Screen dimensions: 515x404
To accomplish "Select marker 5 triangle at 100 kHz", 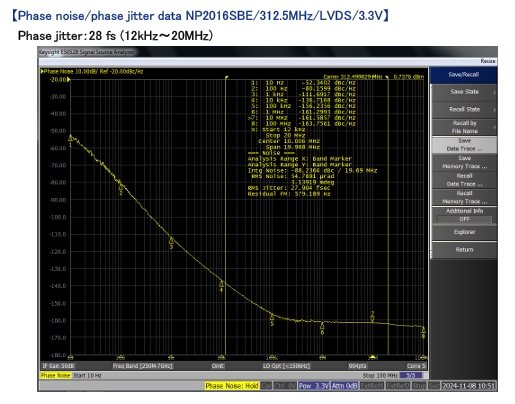I will [x=272, y=316].
